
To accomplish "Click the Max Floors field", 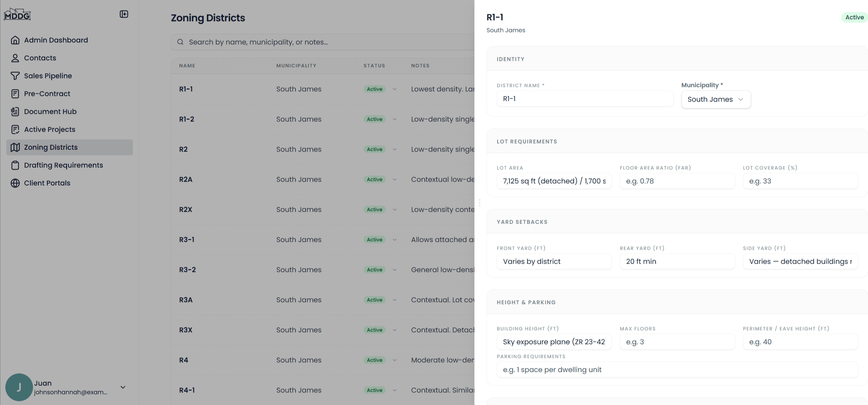I will [677, 342].
